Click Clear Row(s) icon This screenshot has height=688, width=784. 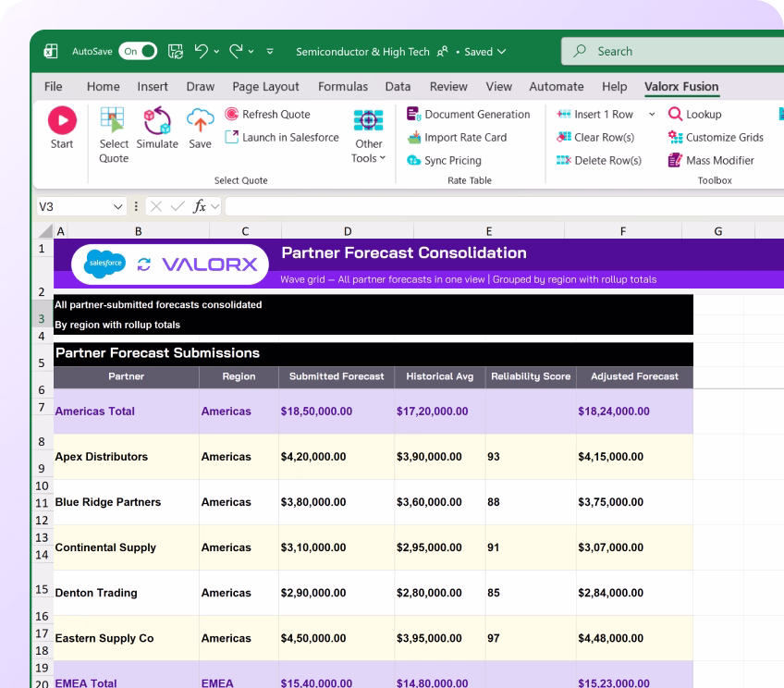(x=564, y=137)
